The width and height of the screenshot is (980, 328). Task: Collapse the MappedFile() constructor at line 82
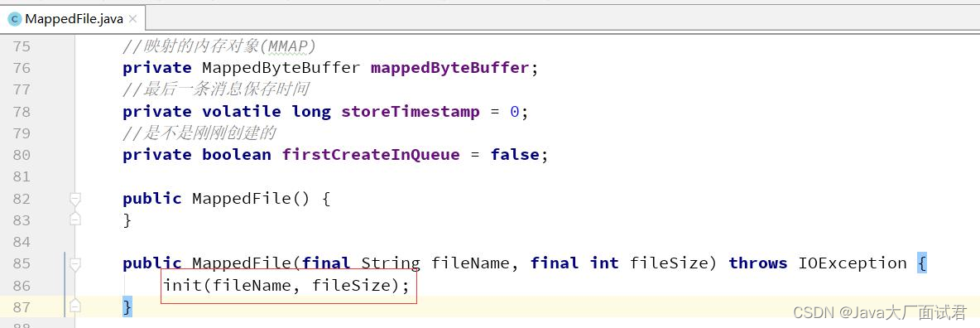(75, 199)
